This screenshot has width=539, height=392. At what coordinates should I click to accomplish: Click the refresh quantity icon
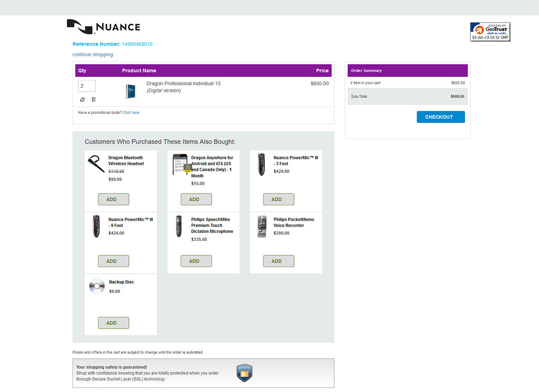82,99
